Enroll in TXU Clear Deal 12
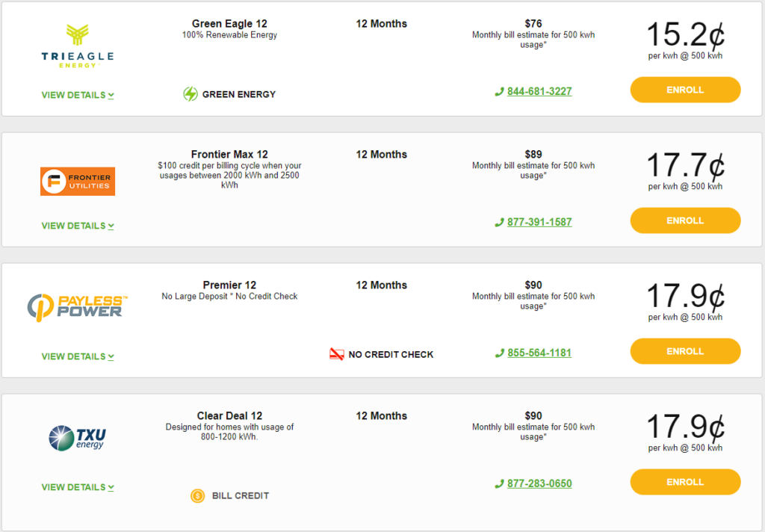Viewport: 765px width, 532px height. tap(685, 482)
